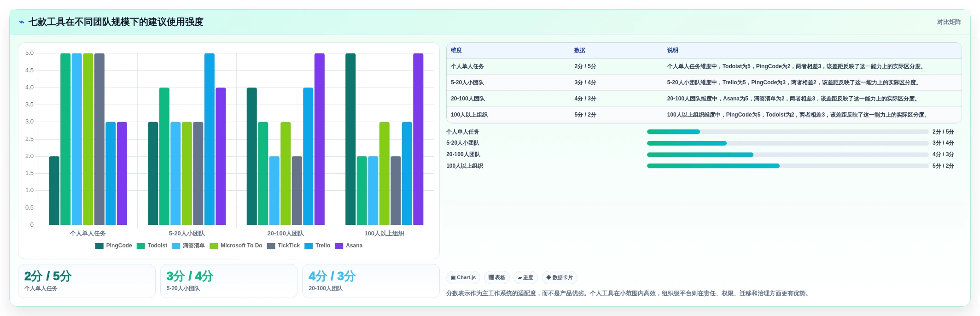Click the 20-100人团队 x-axis label
Screen dimensions: 980x316
point(286,234)
